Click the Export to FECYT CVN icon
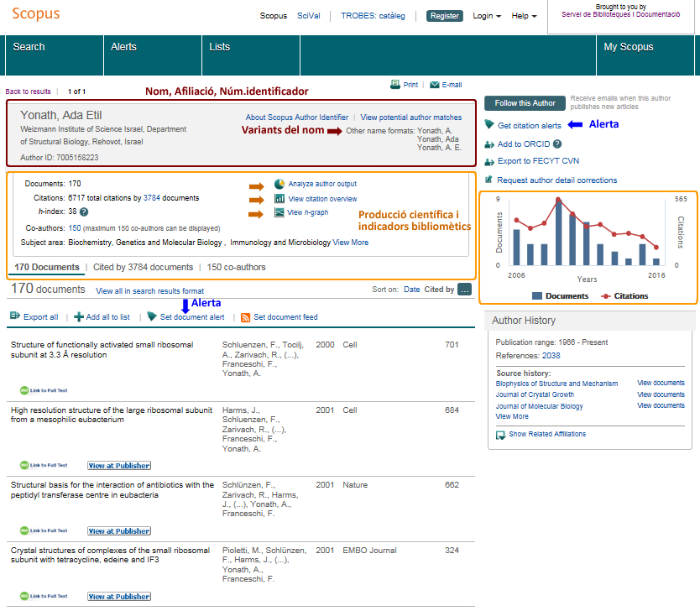 (490, 161)
